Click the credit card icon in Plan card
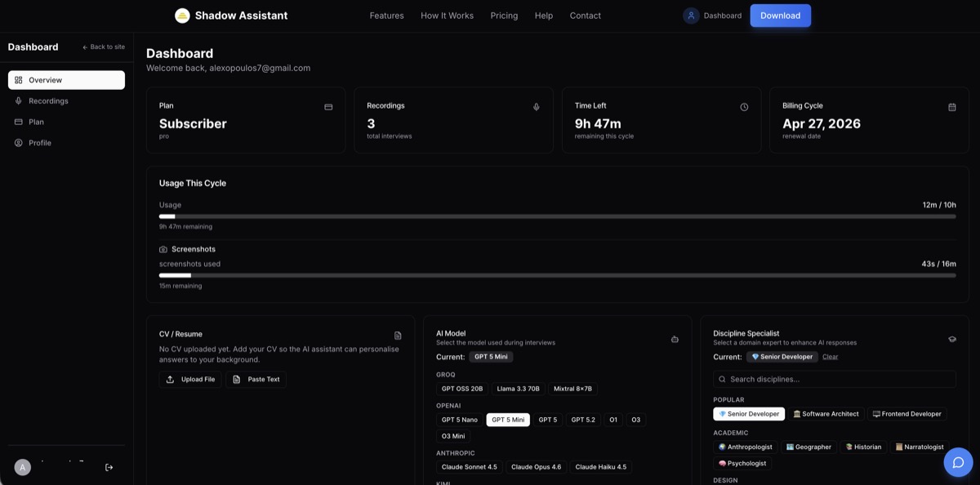980x485 pixels. pyautogui.click(x=328, y=107)
